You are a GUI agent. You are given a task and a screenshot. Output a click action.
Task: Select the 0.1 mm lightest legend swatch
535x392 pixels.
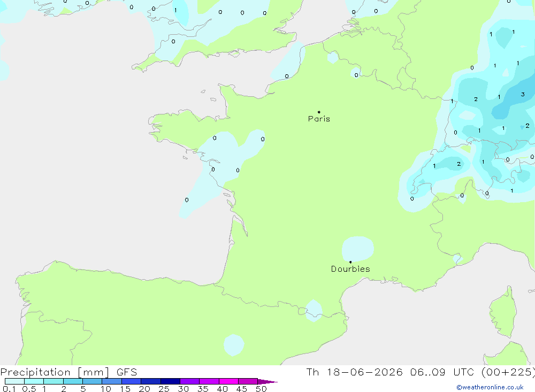pos(14,381)
